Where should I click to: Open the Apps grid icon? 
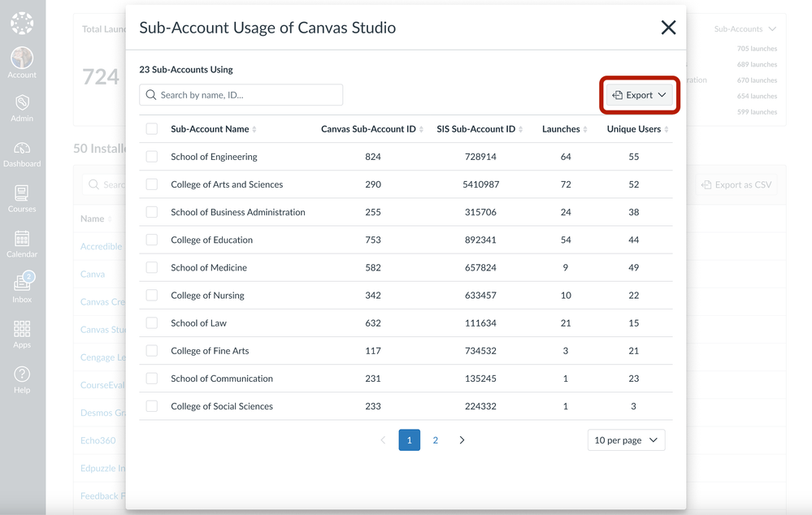[x=22, y=334]
